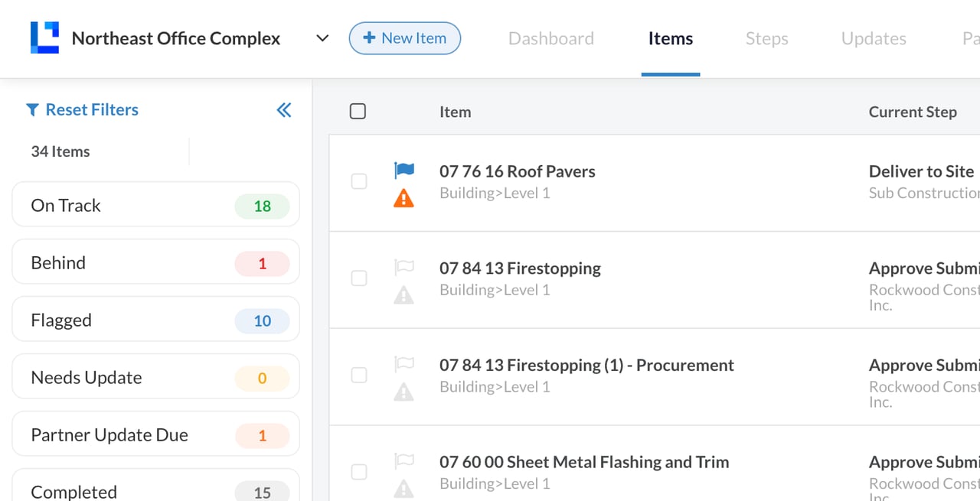Toggle the select-all checkbox in table header

pyautogui.click(x=358, y=112)
